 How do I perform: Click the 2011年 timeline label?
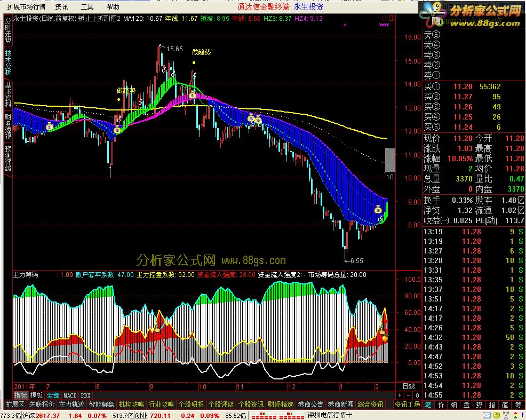click(x=24, y=386)
